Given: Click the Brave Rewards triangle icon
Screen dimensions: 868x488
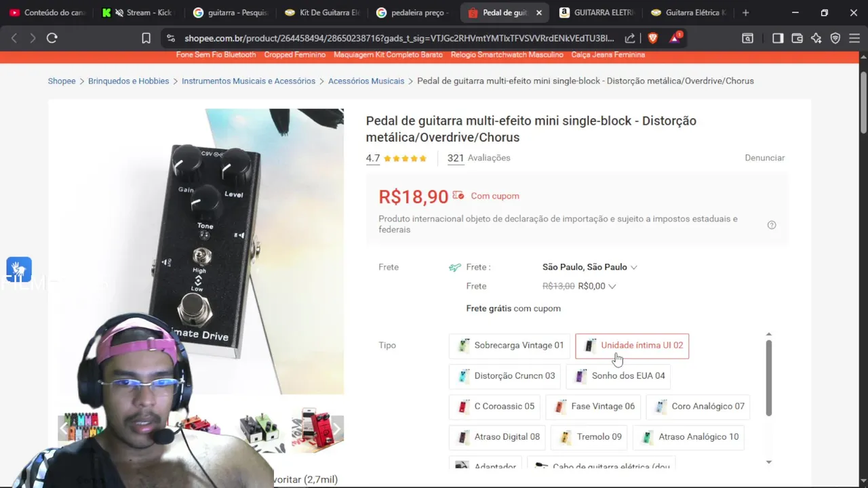Looking at the screenshot, I should [x=675, y=38].
